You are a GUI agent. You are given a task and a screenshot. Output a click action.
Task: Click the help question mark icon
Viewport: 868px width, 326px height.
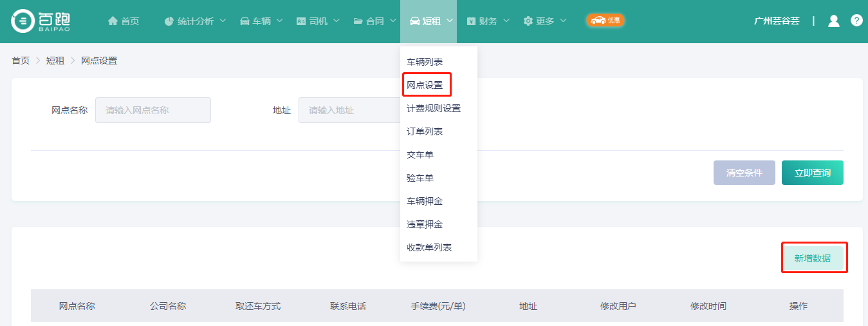pyautogui.click(x=856, y=21)
